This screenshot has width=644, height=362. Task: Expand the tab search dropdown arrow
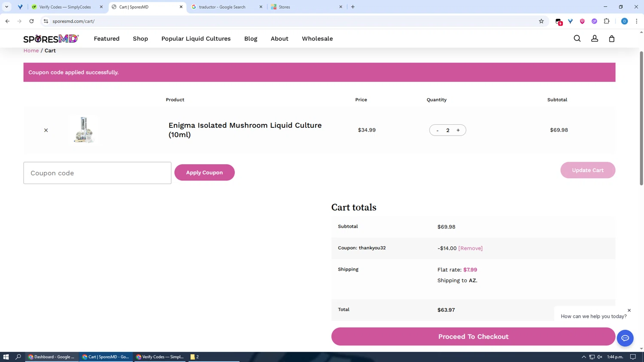6,7
